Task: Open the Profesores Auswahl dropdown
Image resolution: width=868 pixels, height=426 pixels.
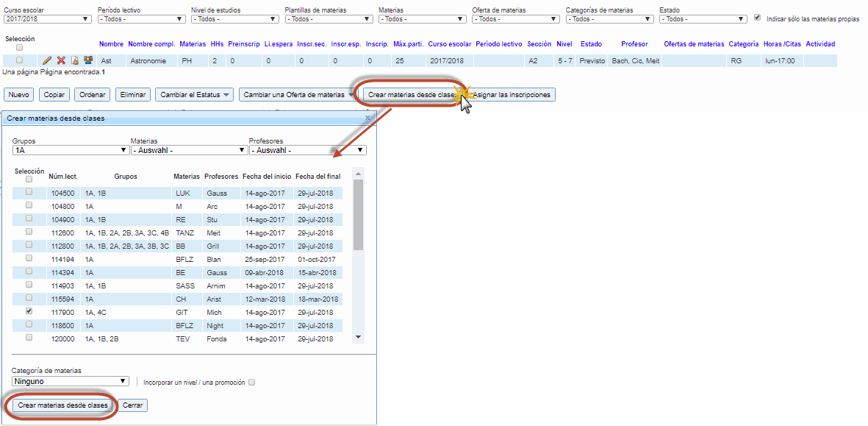Action: pyautogui.click(x=308, y=150)
